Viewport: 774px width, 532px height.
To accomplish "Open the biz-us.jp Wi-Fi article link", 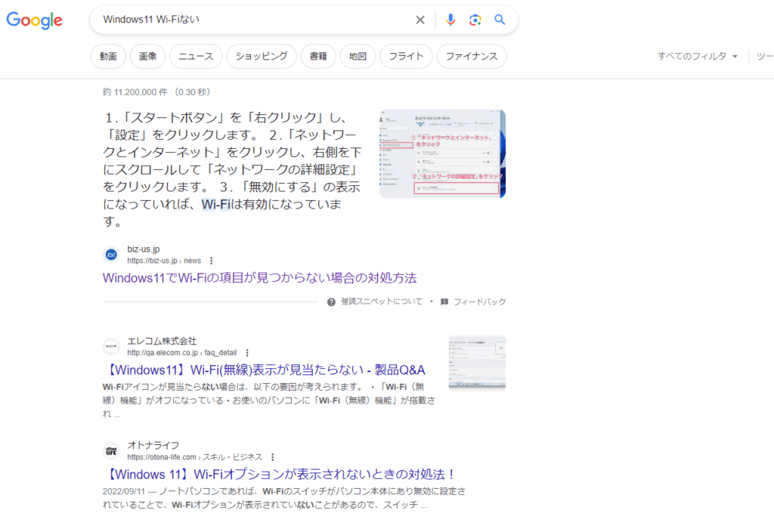I will pyautogui.click(x=259, y=277).
